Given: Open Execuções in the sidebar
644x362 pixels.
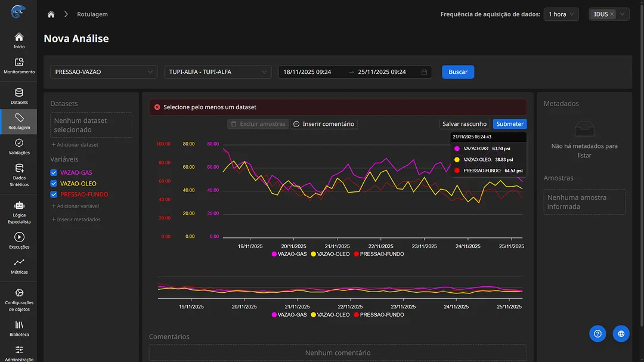Looking at the screenshot, I should (x=19, y=241).
